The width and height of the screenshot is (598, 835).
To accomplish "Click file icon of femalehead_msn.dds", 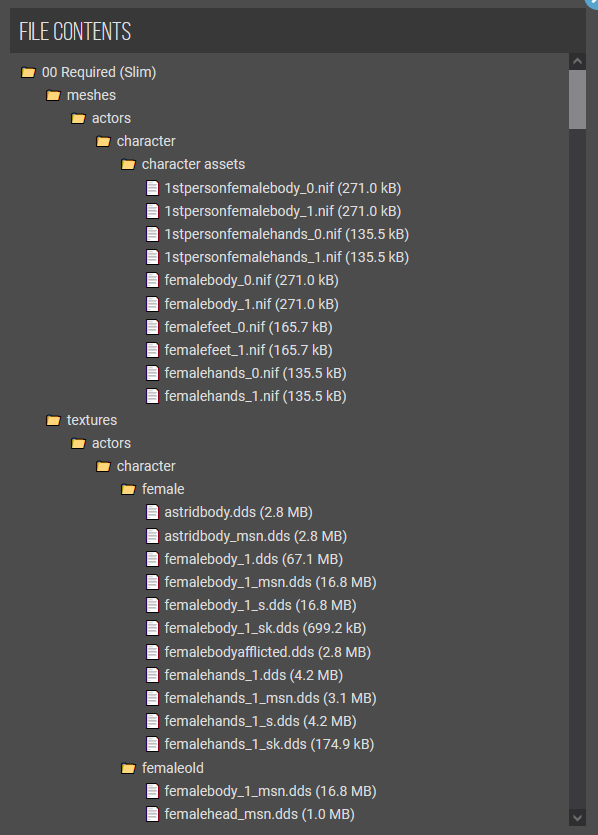I will click(x=152, y=814).
